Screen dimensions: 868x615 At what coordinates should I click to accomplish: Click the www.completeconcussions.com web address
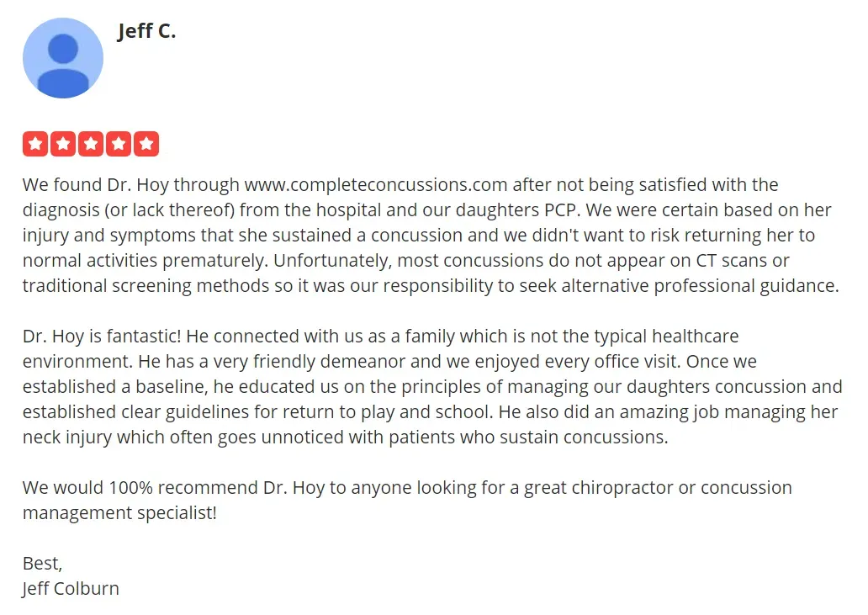pos(376,184)
